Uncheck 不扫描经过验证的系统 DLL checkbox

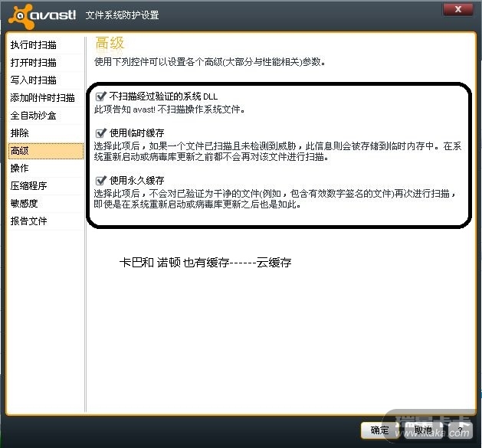(100, 96)
